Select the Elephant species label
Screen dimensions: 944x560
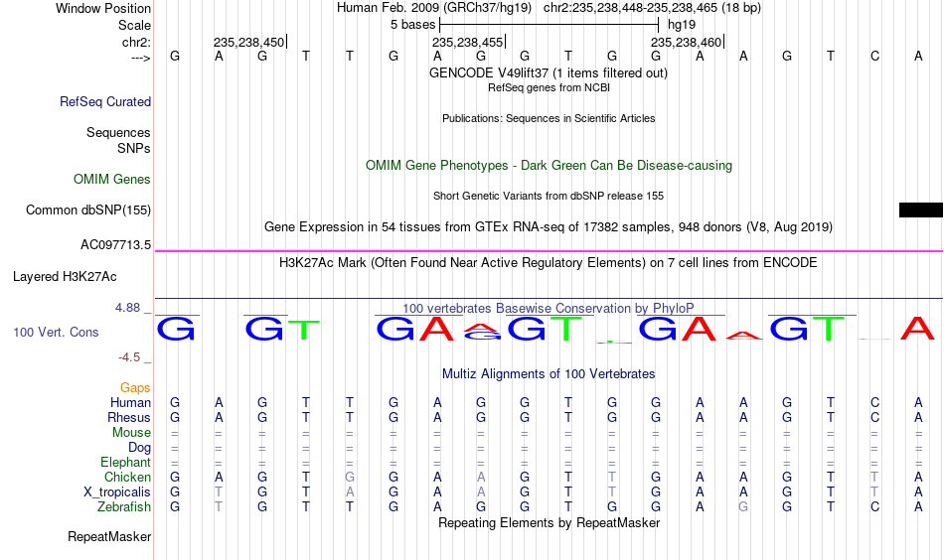point(126,462)
